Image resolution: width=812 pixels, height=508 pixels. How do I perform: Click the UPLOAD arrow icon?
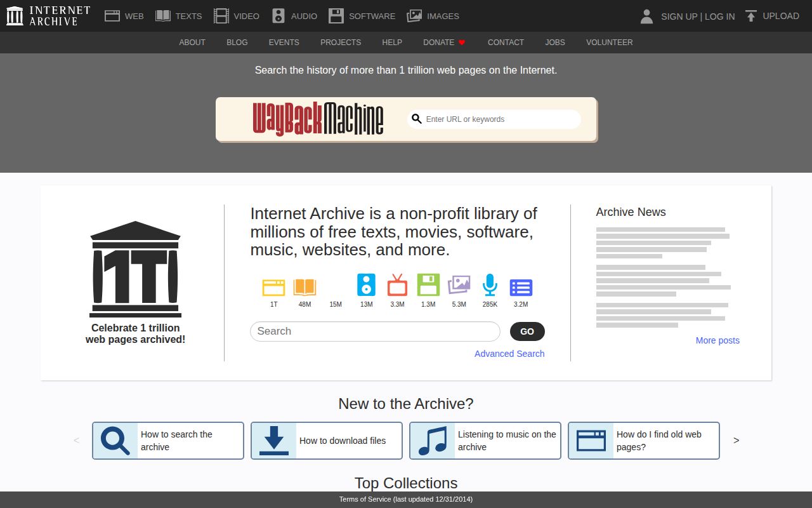point(750,16)
